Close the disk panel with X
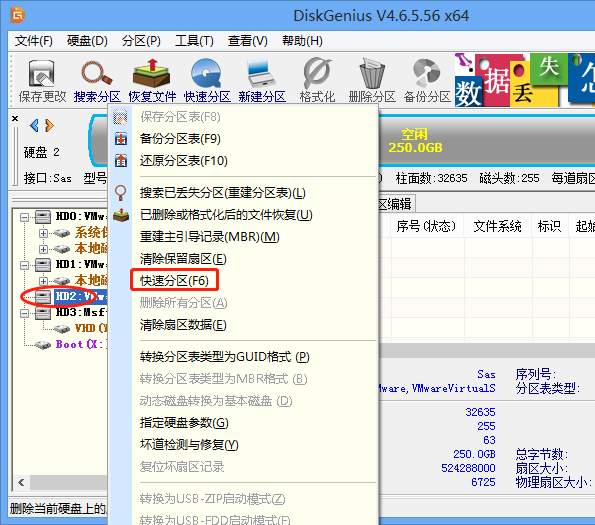 click(x=15, y=118)
